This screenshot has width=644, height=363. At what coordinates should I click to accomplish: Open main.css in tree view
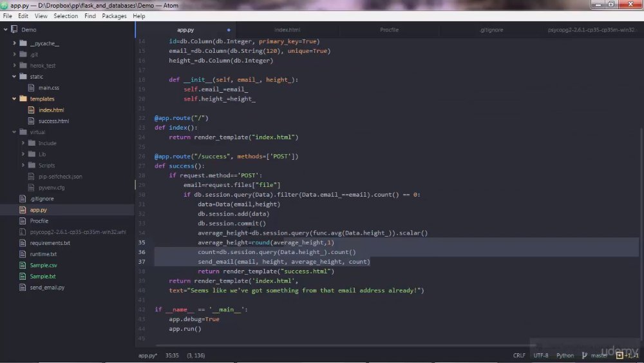pos(49,88)
